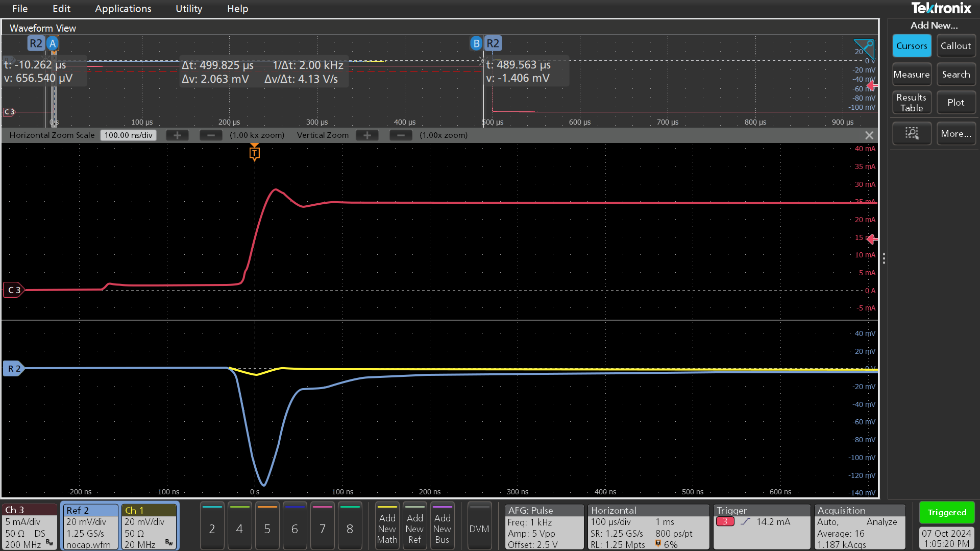Click the Horizontal Zoom Scale field
Viewport: 980px width, 551px height.
128,135
